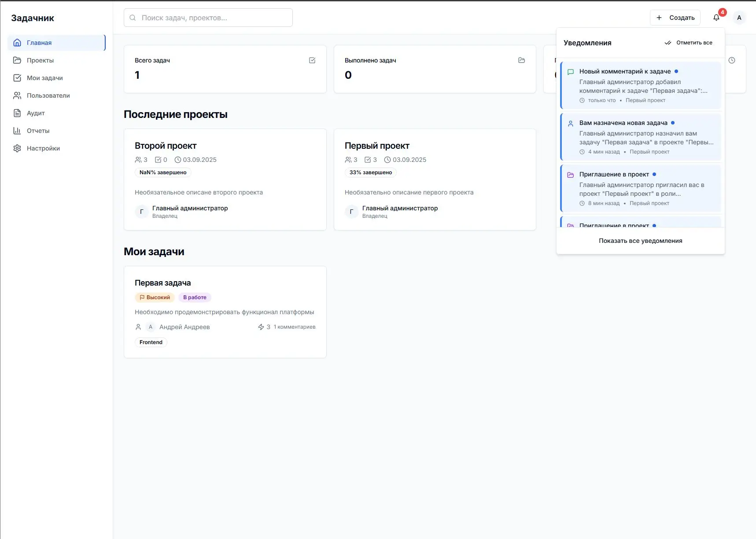This screenshot has height=539, width=756.
Task: Go to Мои задачи in sidebar
Action: (44, 78)
